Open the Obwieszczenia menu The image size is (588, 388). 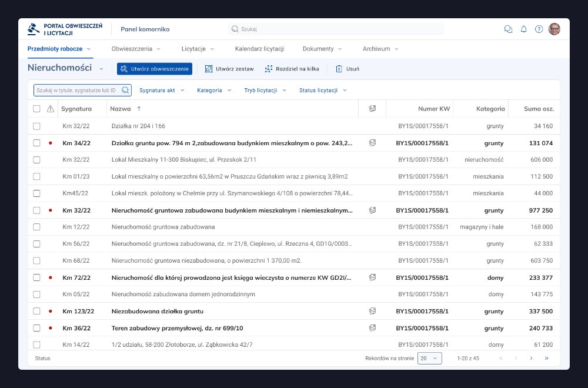tap(136, 49)
